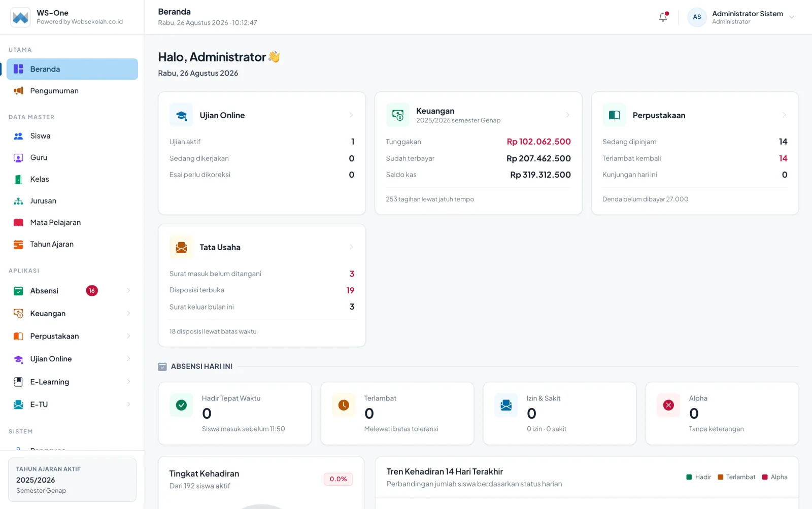Select Guru in the sidebar

(x=72, y=158)
